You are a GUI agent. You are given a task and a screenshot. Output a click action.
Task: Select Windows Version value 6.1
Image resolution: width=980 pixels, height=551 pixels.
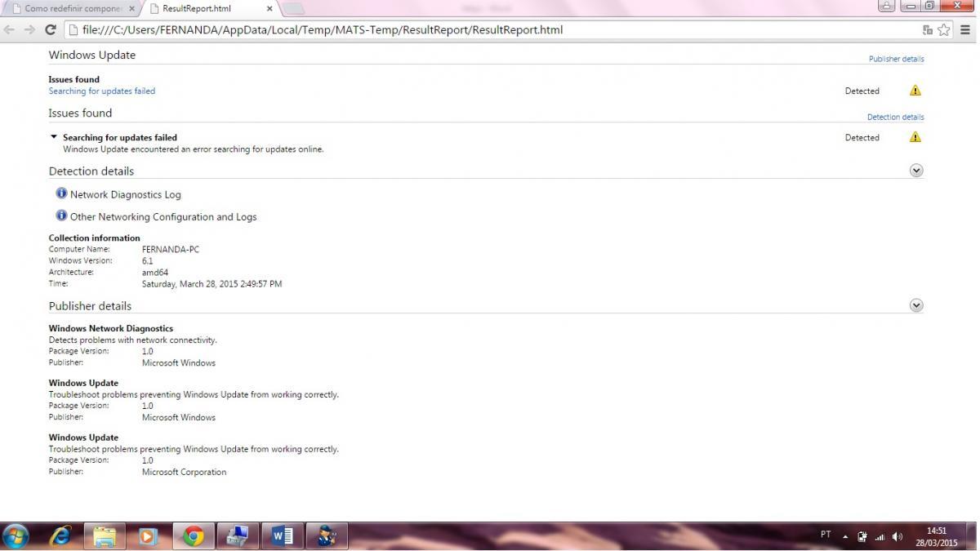pyautogui.click(x=147, y=260)
